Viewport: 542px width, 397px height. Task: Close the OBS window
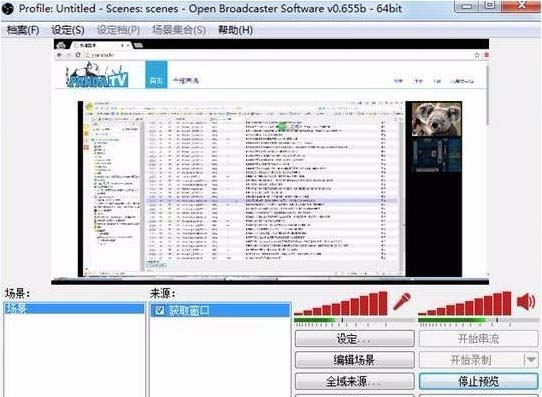point(520,6)
